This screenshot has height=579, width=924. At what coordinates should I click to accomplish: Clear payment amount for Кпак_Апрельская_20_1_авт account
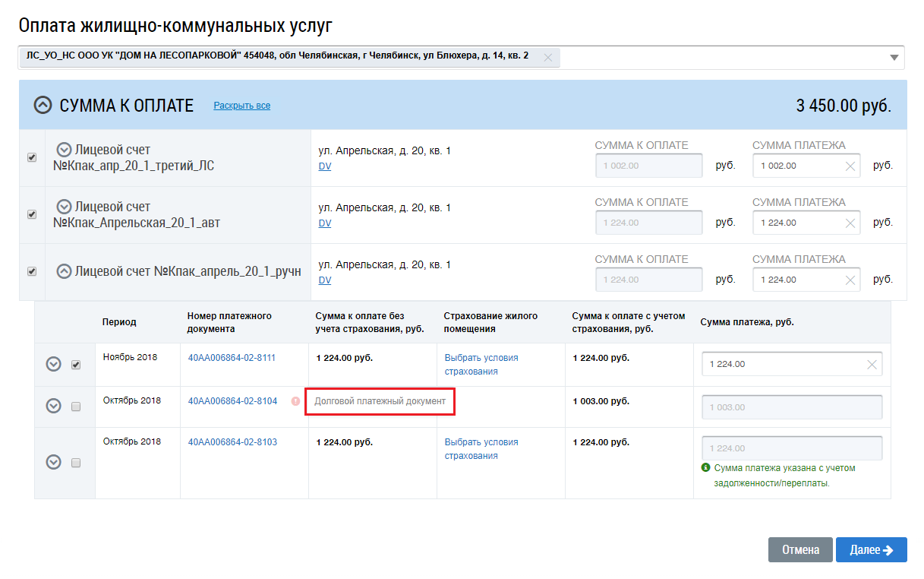pos(850,223)
